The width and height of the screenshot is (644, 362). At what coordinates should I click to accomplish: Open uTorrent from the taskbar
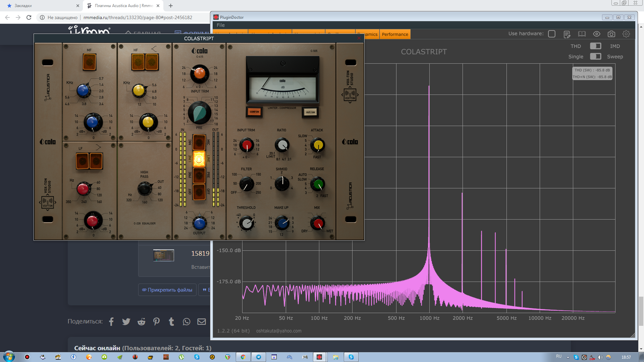tap(181, 357)
